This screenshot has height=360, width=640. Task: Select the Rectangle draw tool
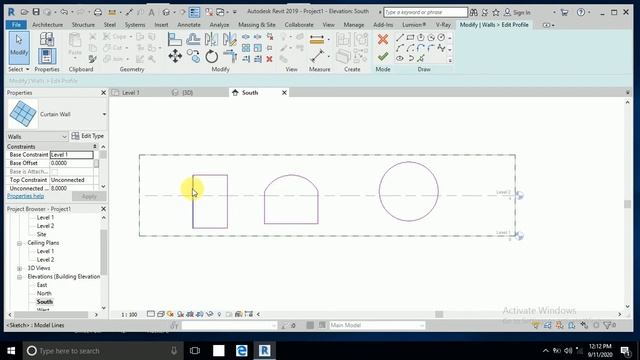pos(410,38)
